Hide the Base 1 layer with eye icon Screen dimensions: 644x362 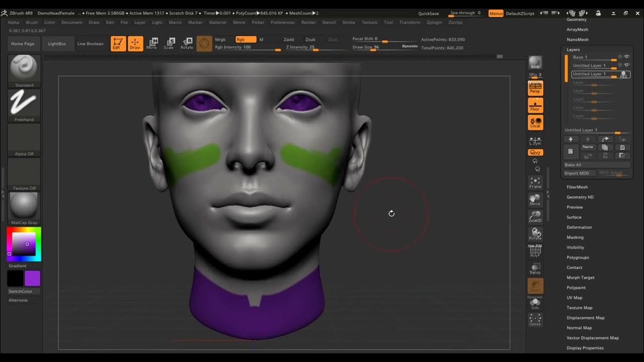pyautogui.click(x=627, y=57)
